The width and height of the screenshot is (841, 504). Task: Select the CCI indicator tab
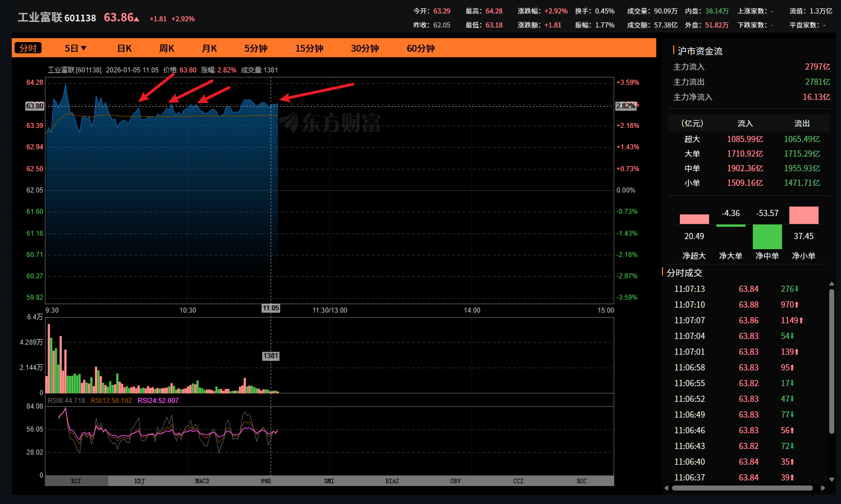[518, 481]
